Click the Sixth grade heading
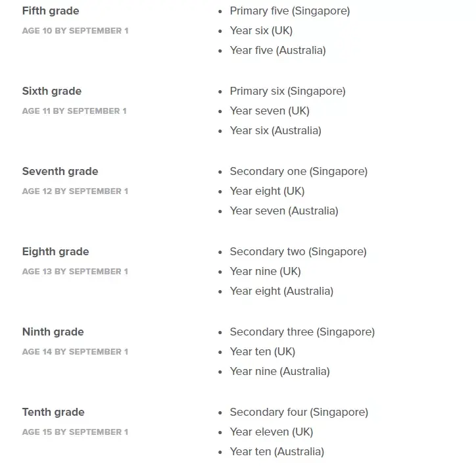Image resolution: width=476 pixels, height=473 pixels. point(52,91)
